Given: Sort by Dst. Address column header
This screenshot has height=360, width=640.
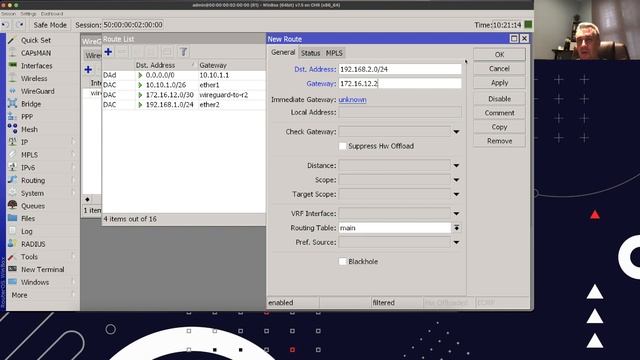Looking at the screenshot, I should 165,65.
